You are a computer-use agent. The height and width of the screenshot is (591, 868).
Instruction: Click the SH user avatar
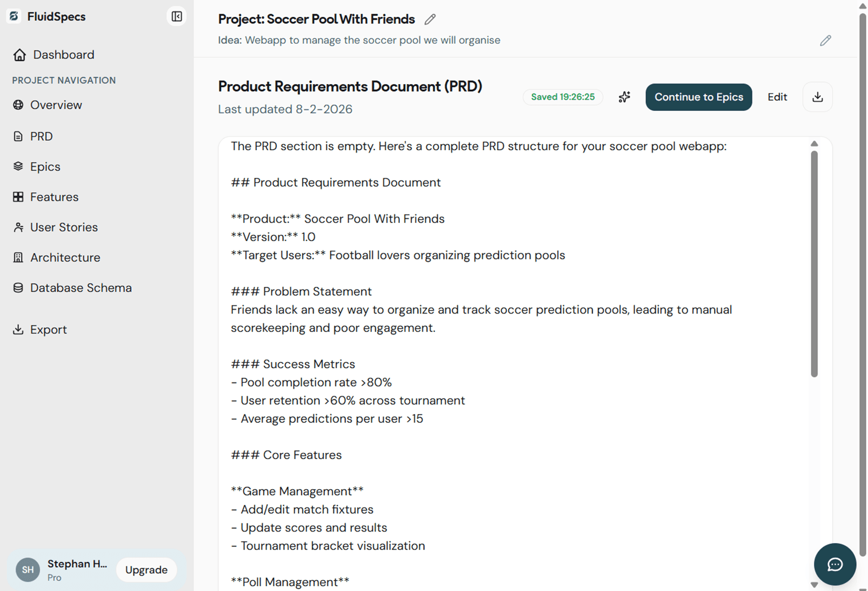(x=28, y=570)
